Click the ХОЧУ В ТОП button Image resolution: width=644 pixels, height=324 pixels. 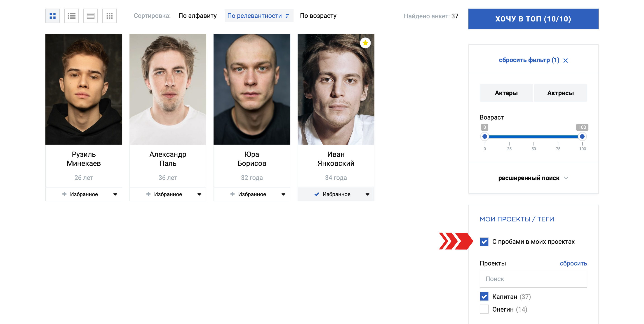pos(533,19)
